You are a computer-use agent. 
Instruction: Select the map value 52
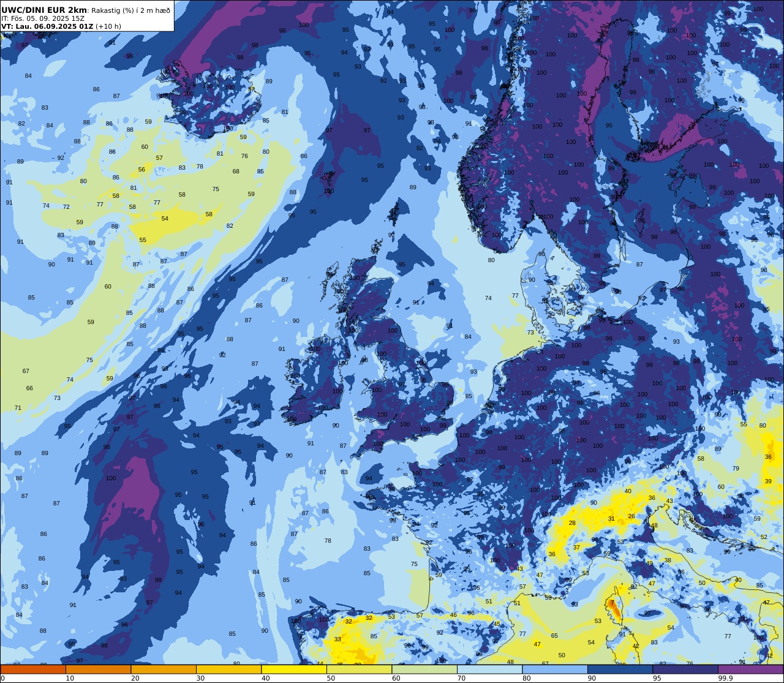[764, 537]
